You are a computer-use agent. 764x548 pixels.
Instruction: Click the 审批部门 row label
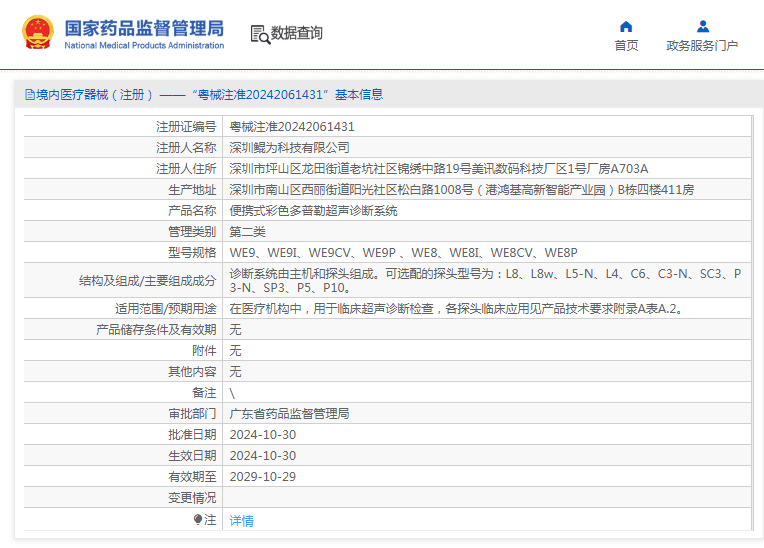click(192, 414)
